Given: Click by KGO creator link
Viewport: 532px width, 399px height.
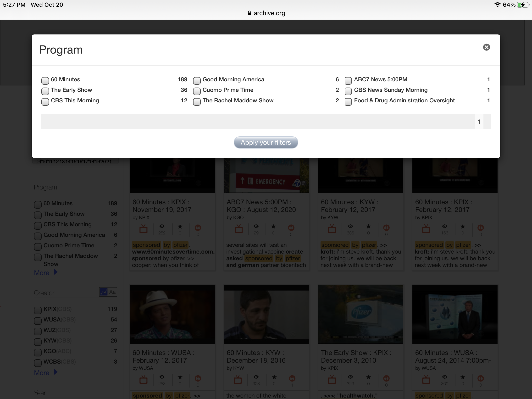Looking at the screenshot, I should tap(235, 217).
